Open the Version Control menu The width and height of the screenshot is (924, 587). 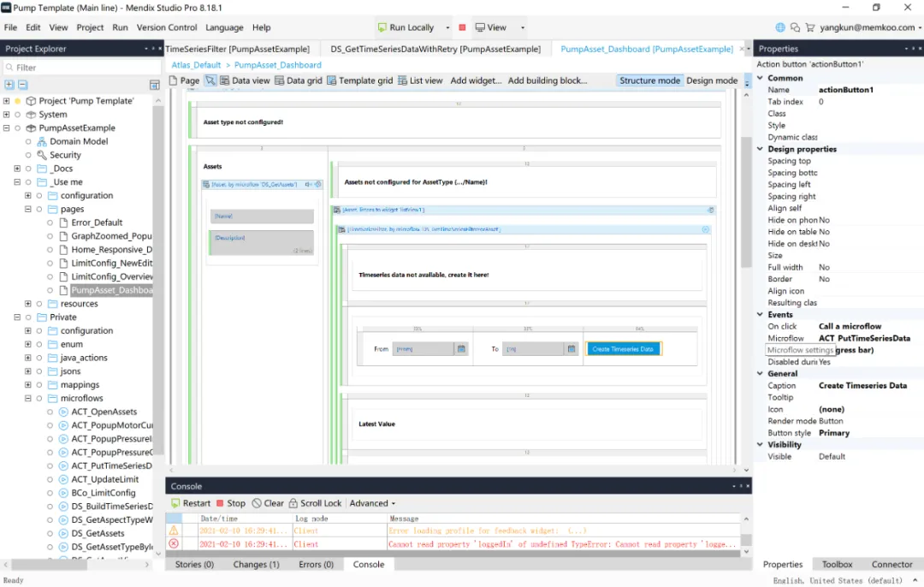click(167, 27)
